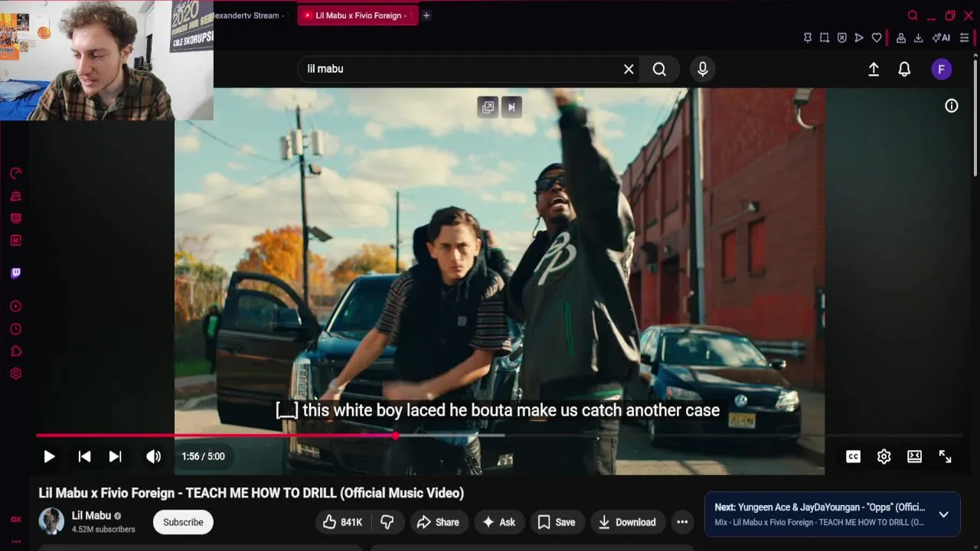Open the player icon in sidebar
Viewport: 980px width, 551px height.
[x=15, y=307]
